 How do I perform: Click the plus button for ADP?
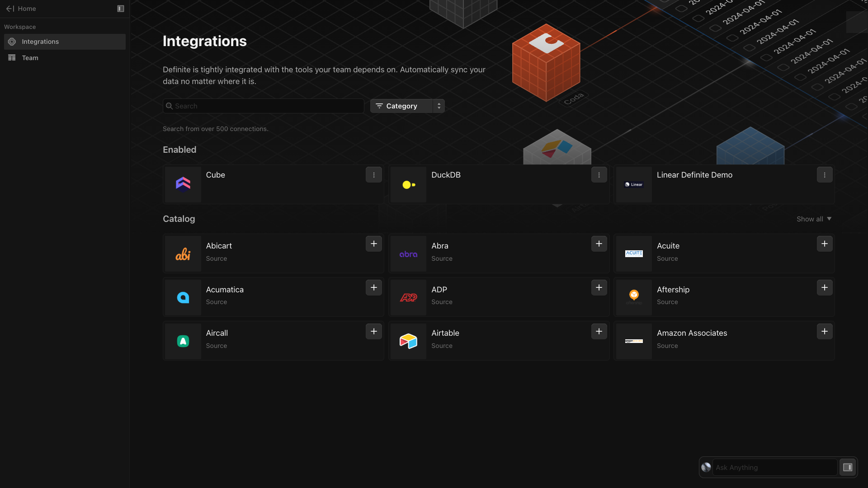599,288
